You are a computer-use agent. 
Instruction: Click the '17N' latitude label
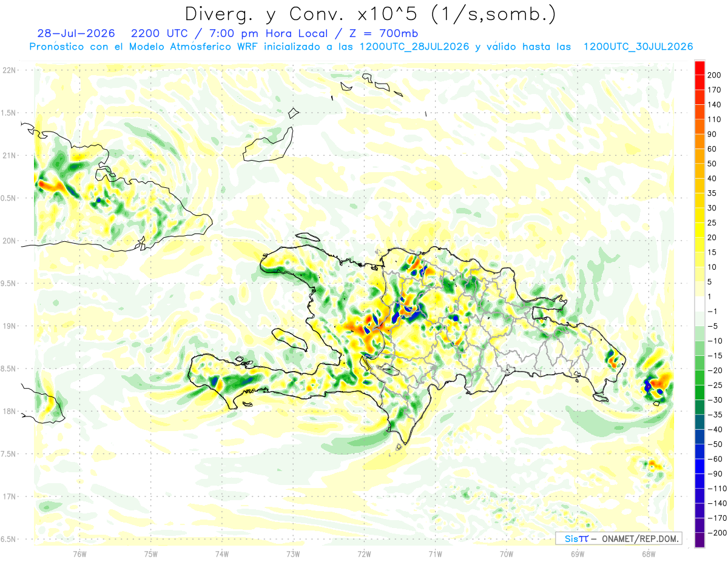(8, 497)
